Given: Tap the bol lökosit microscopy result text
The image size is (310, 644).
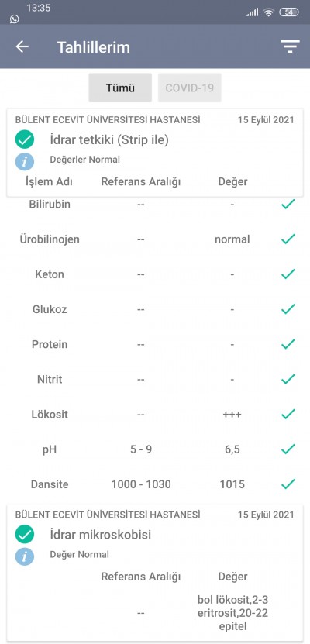Looking at the screenshot, I should [x=232, y=612].
